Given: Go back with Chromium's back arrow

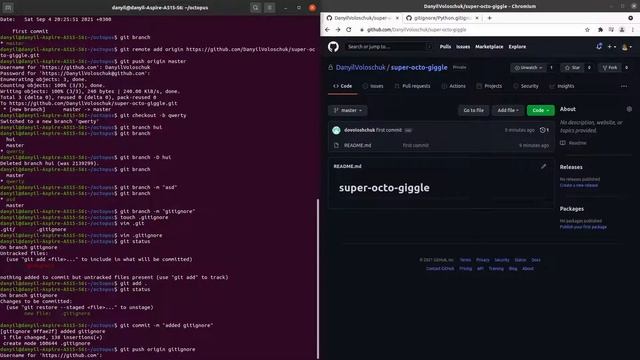Looking at the screenshot, I should click(x=327, y=30).
